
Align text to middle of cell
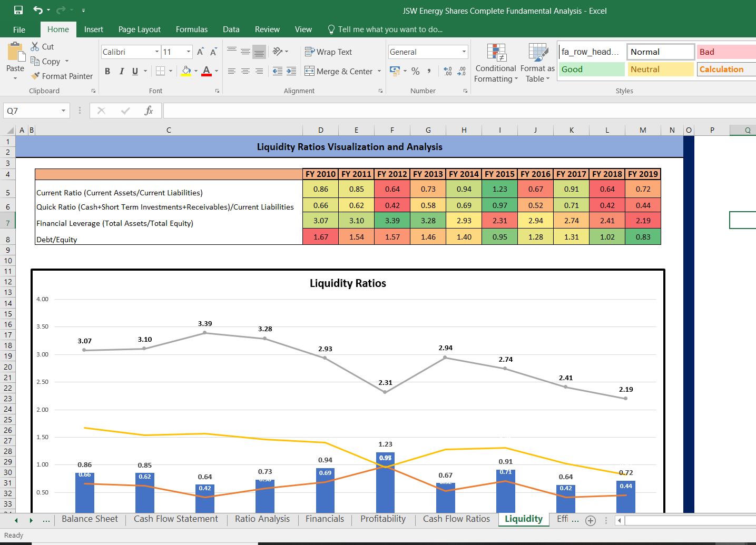click(246, 52)
